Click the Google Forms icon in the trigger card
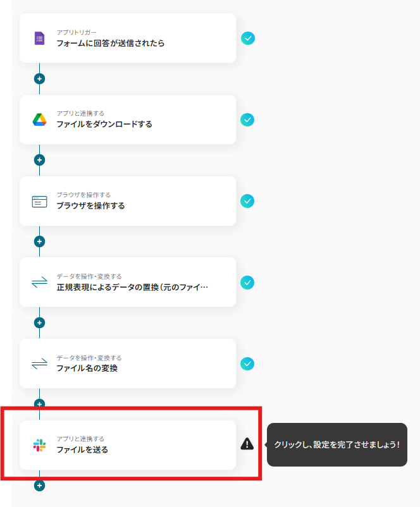420x507 pixels. (39, 39)
